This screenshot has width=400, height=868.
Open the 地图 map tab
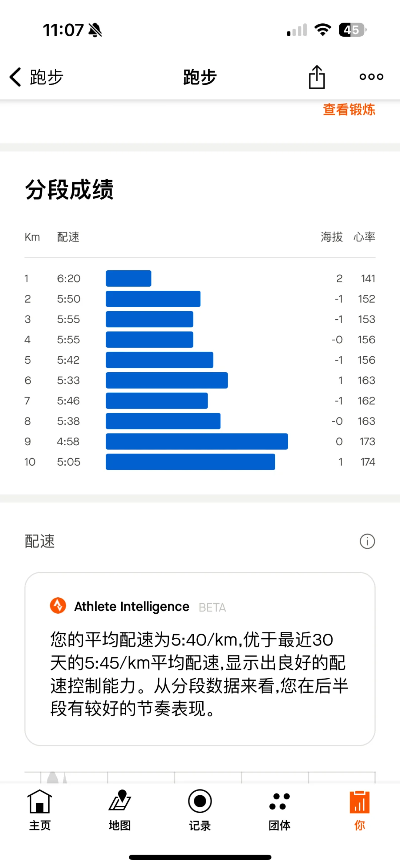pos(120,810)
